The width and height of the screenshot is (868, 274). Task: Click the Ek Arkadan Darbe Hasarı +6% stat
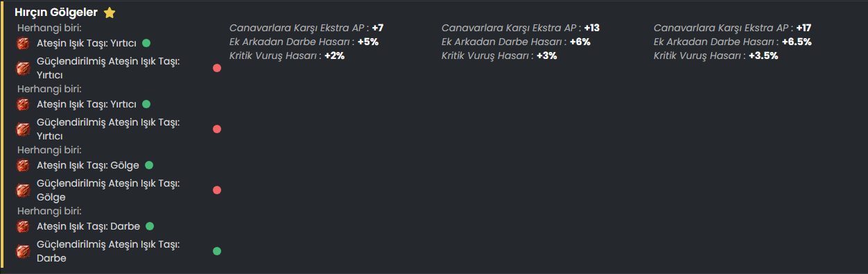click(516, 42)
